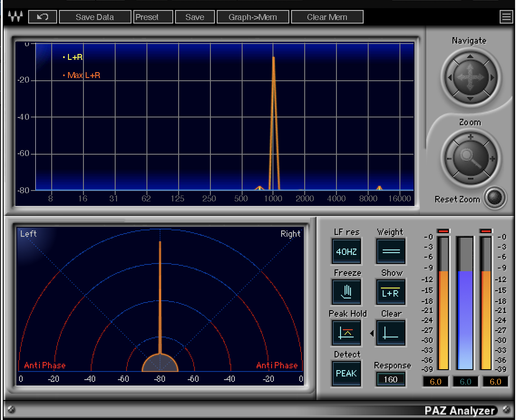Zoom out vertically with bottom minus

[x=471, y=179]
